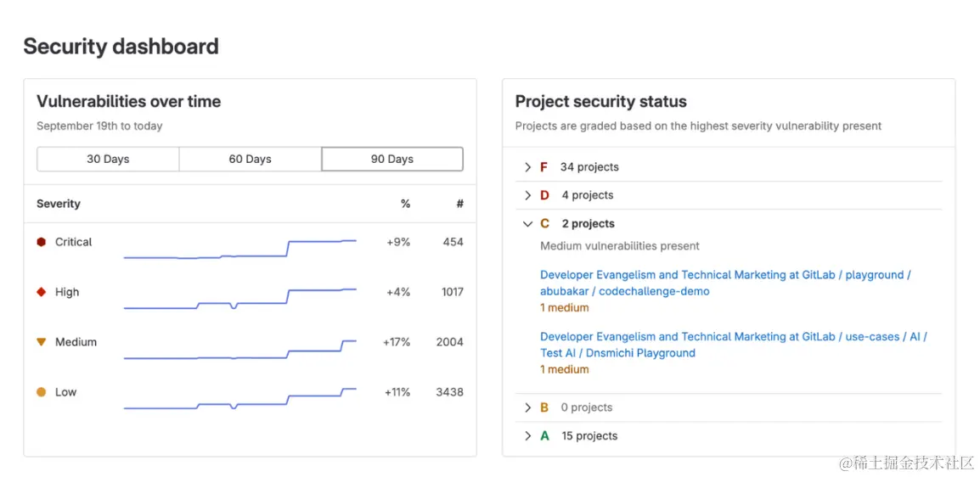Image resolution: width=980 pixels, height=477 pixels.
Task: Expand the D grade 4 projects row
Action: point(528,195)
